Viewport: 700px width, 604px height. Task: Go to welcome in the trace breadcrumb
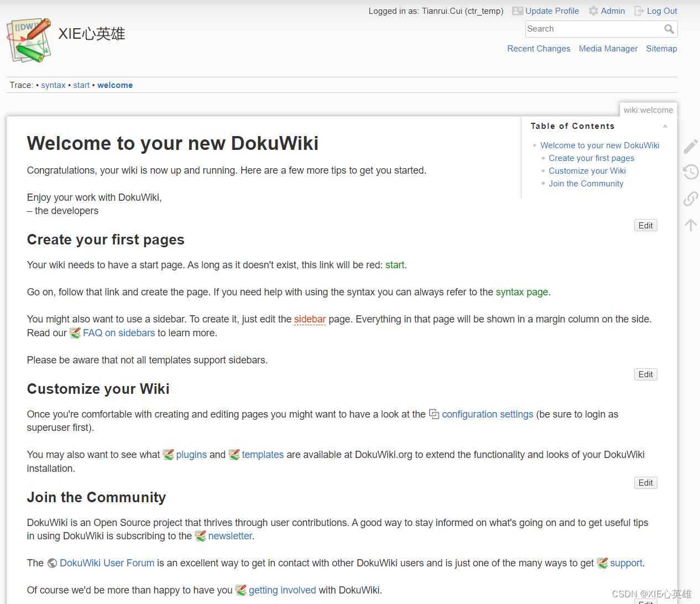[x=115, y=85]
